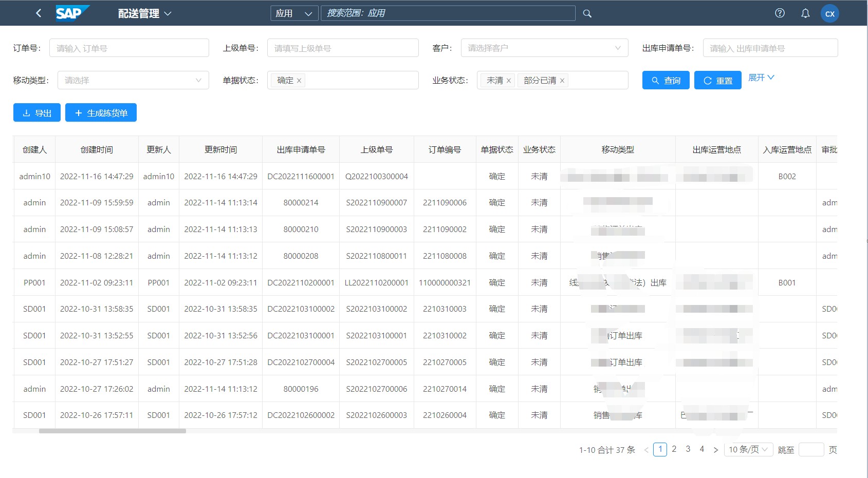Screen dimensions: 868x478
Task: Click the table horizontal scrollbar
Action: (113, 431)
